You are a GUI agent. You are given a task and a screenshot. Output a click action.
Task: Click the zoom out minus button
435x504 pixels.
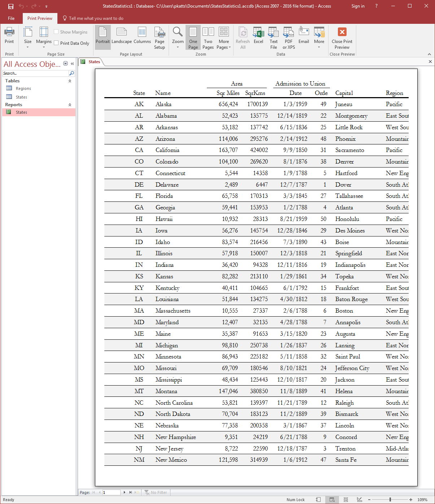point(369,500)
